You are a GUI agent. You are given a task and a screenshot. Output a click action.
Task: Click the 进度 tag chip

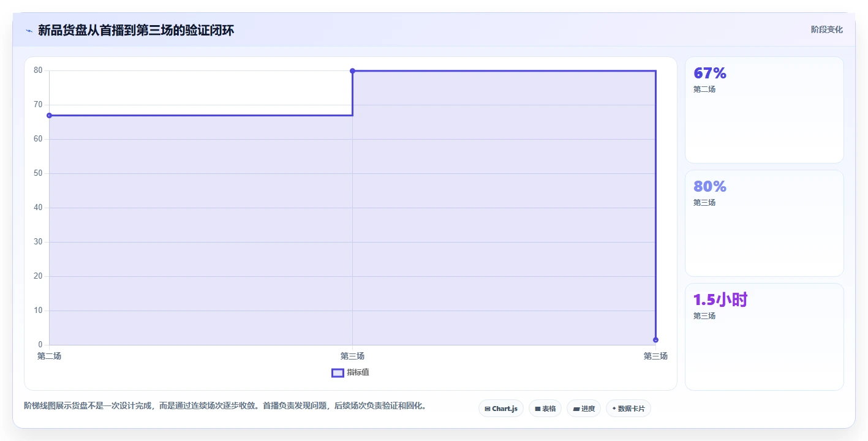(x=584, y=409)
